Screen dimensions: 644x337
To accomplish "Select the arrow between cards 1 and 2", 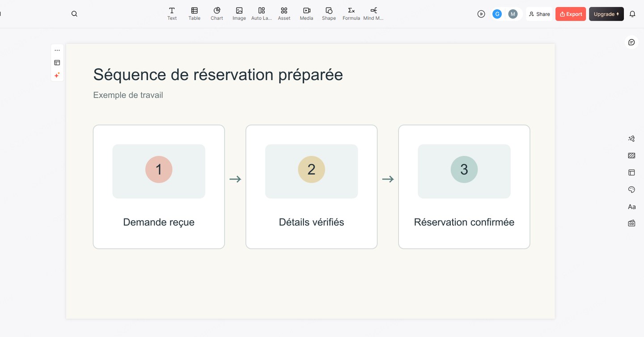I will [x=235, y=179].
